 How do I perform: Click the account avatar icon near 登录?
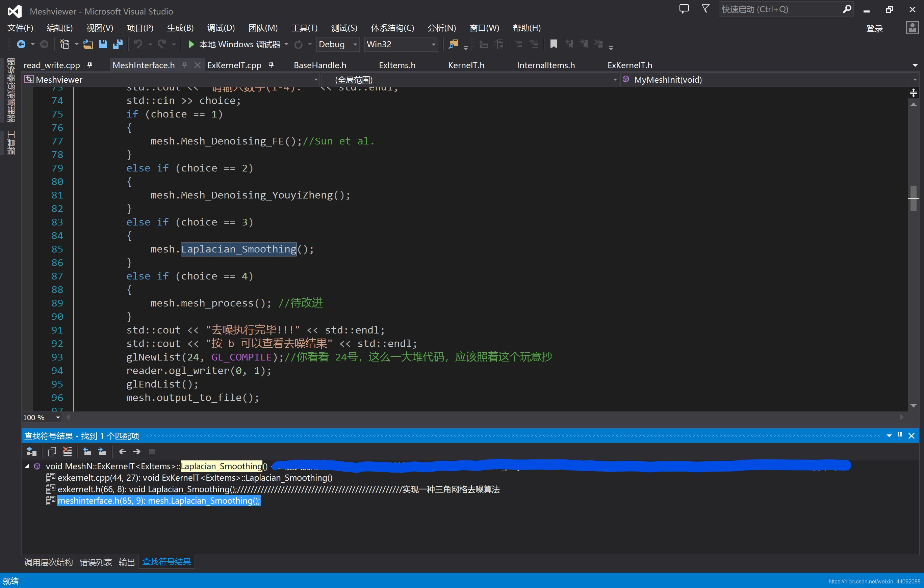912,28
